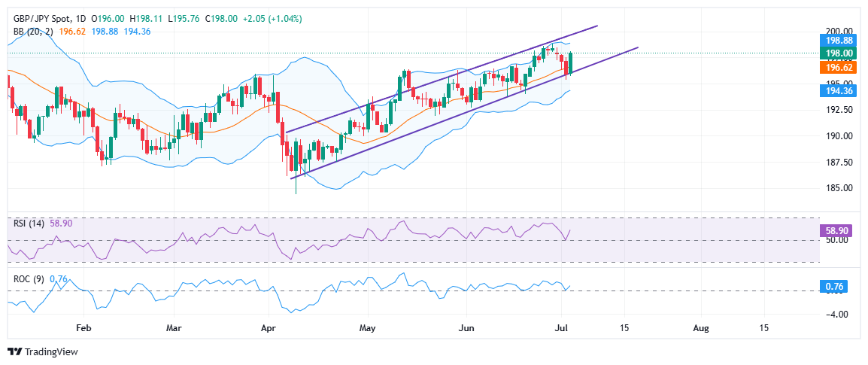Image resolution: width=868 pixels, height=365 pixels.
Task: Click the Aug label on time axis
Action: [x=701, y=328]
